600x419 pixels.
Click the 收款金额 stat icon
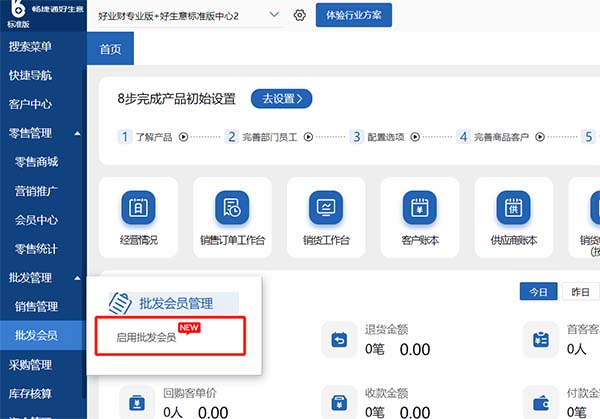click(341, 401)
